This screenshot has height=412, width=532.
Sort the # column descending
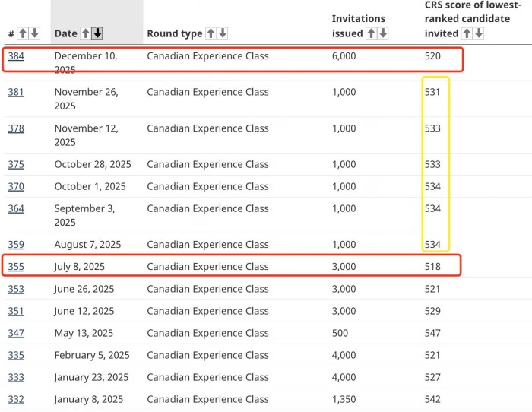pos(34,33)
